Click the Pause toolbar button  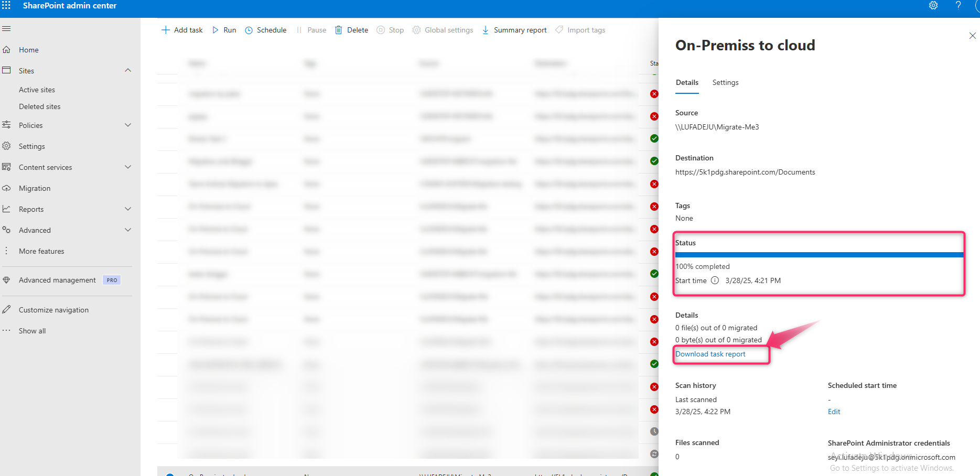(x=311, y=30)
